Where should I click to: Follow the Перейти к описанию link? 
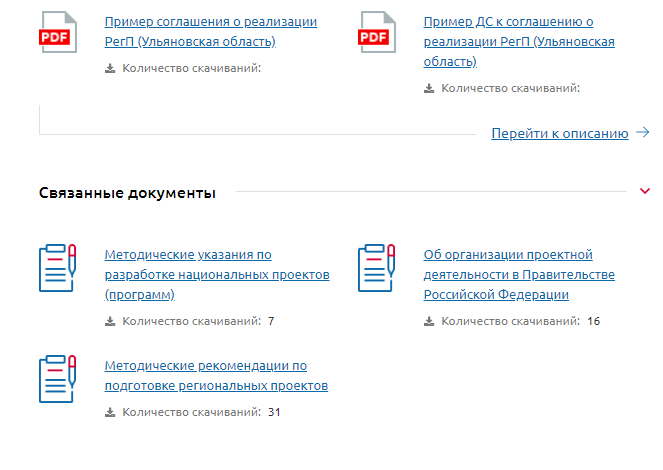pos(559,133)
